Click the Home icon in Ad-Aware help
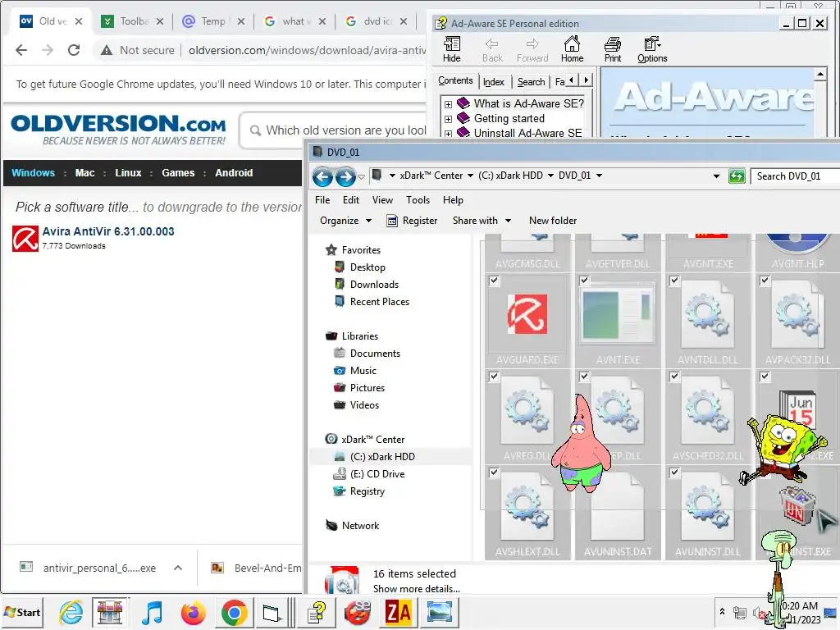The image size is (840, 630). pos(572,49)
